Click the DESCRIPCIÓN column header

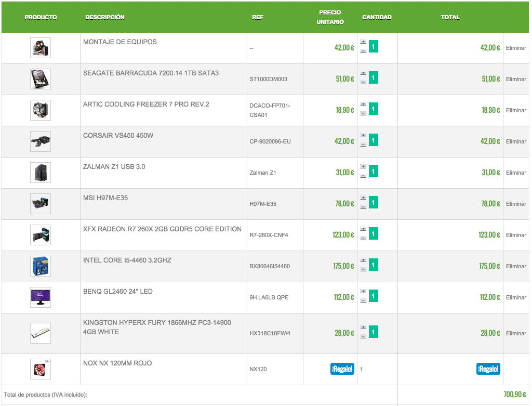click(x=105, y=17)
